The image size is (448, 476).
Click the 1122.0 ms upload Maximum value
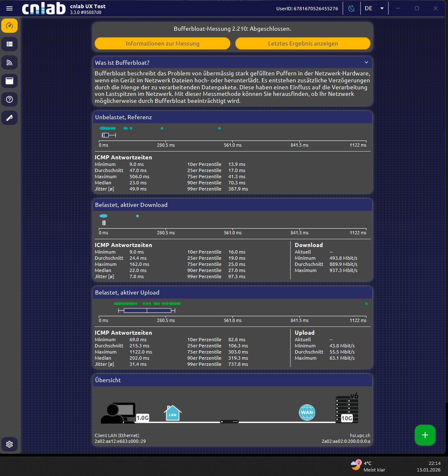pos(141,352)
